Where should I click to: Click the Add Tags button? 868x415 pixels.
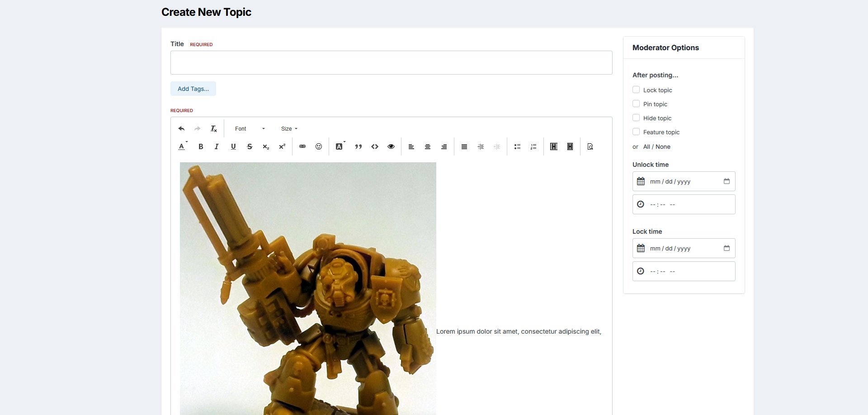193,89
